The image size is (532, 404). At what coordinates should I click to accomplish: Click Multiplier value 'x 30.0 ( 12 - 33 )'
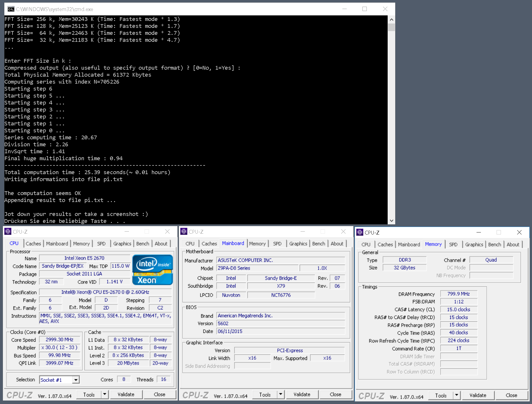click(x=60, y=347)
